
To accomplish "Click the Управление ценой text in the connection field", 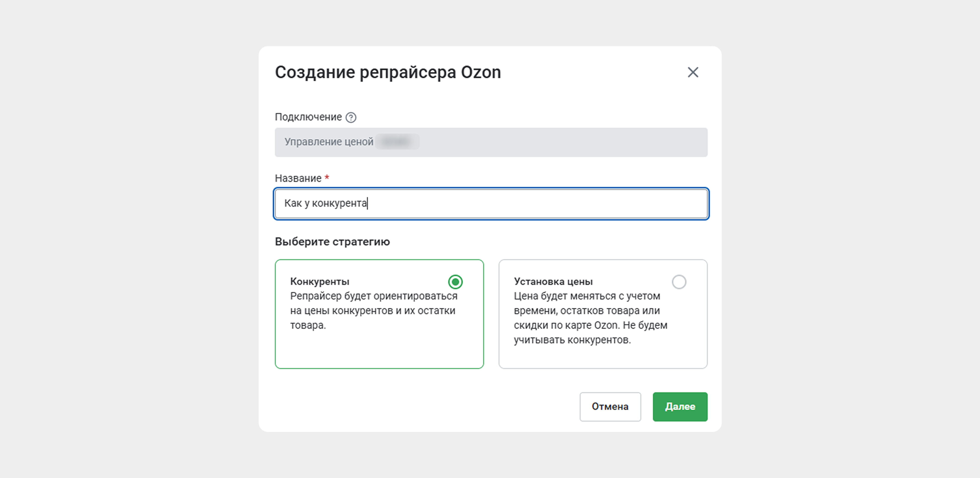I will click(x=329, y=142).
